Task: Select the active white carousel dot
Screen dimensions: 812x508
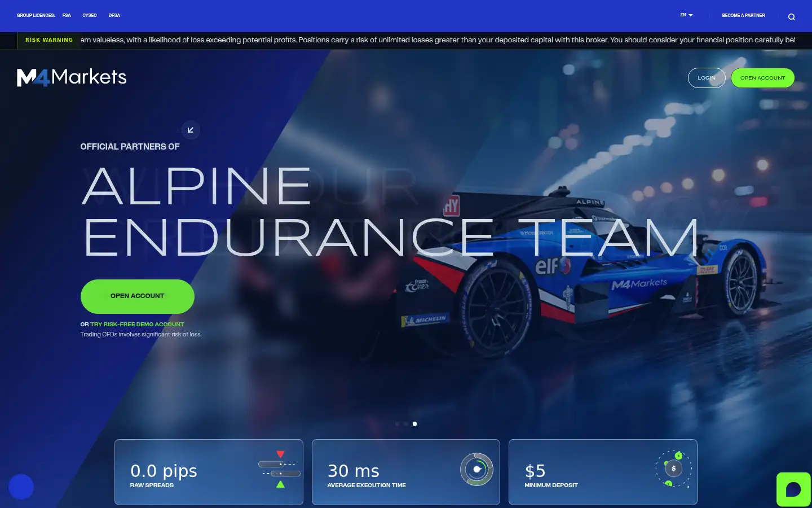Action: coord(414,424)
